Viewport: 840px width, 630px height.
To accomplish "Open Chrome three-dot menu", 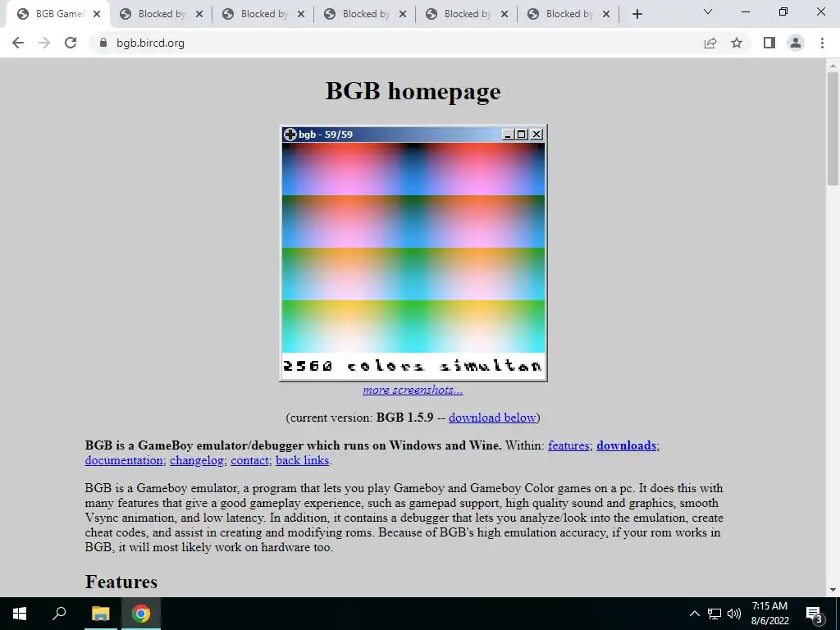I will pos(822,43).
